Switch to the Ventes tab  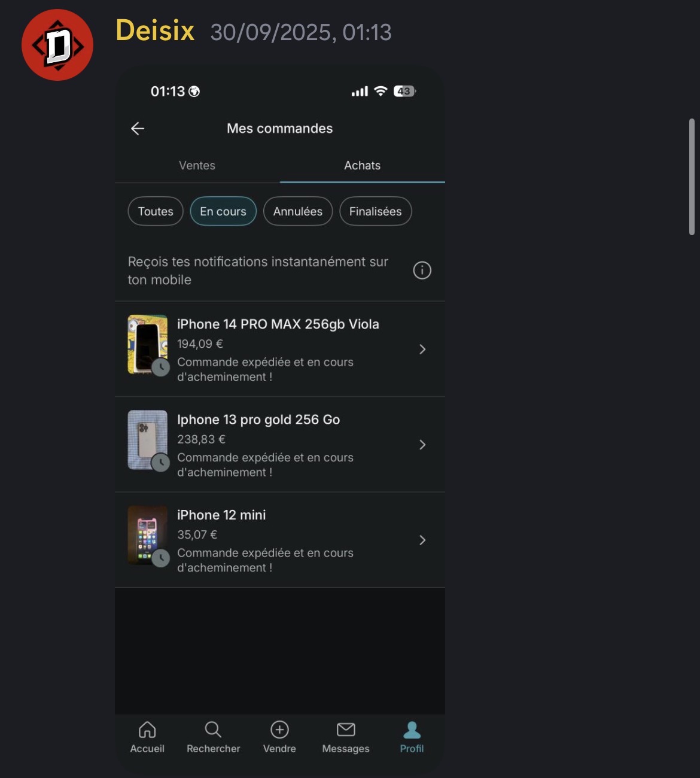point(197,166)
